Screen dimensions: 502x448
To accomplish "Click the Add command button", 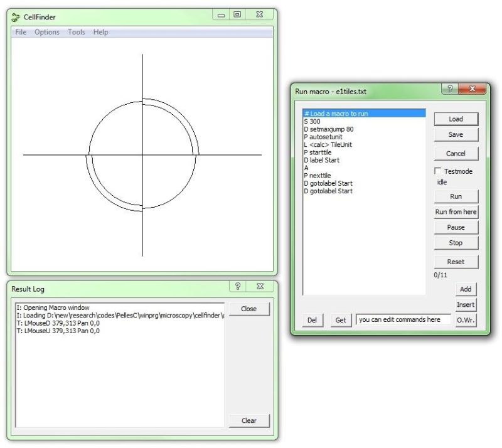I will [466, 289].
